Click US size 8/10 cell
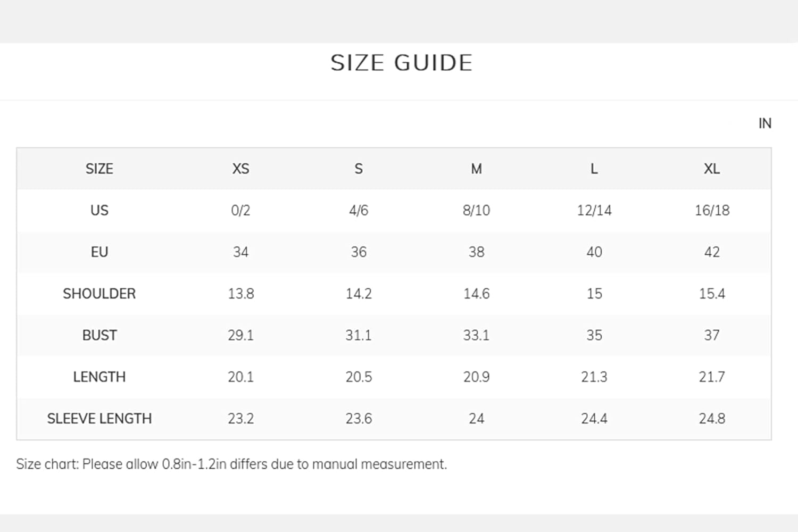Image resolution: width=798 pixels, height=532 pixels. (476, 210)
